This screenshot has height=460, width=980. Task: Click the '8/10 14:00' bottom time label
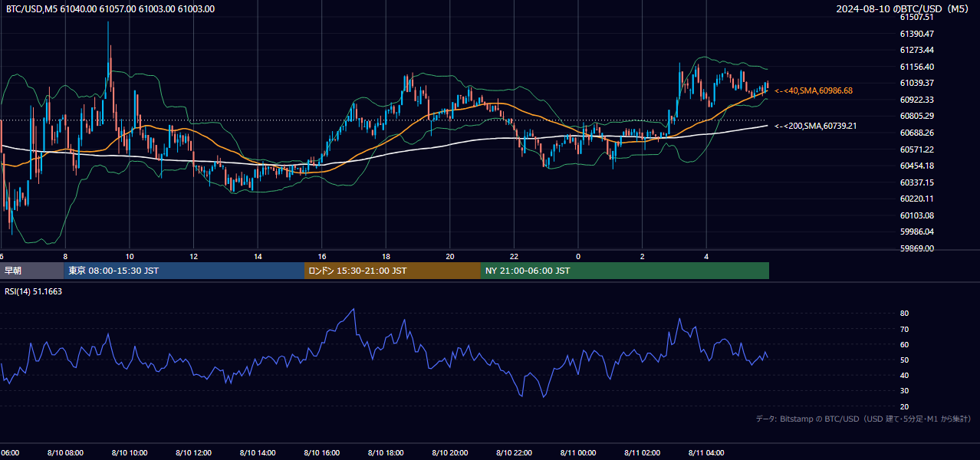(258, 453)
